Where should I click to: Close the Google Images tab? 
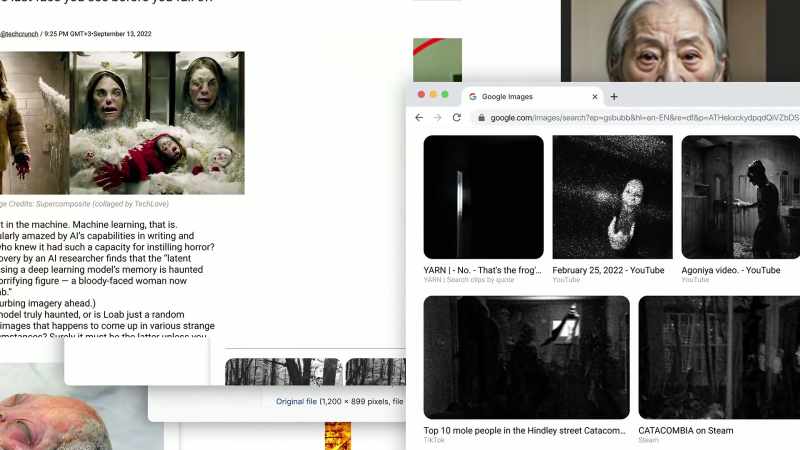pos(594,96)
